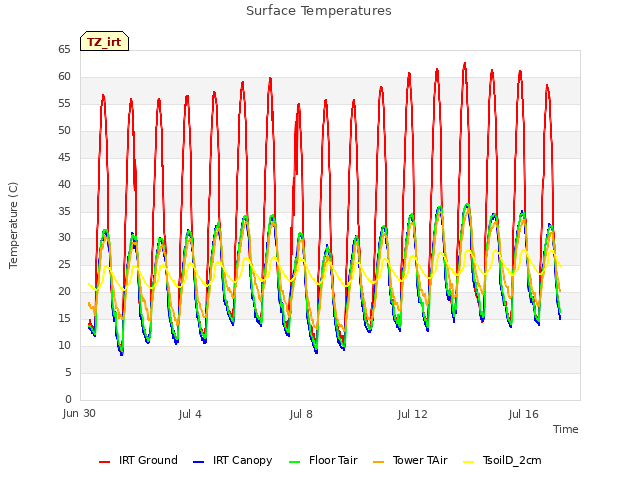The width and height of the screenshot is (640, 480).
Task: Click the red IRT Ground legend swatch
Action: coord(104,462)
